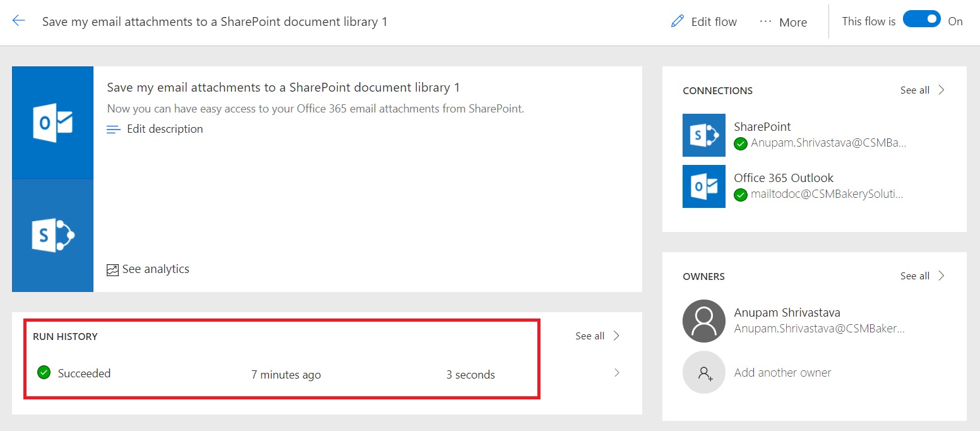Click Outlook connection green status check

tap(741, 195)
